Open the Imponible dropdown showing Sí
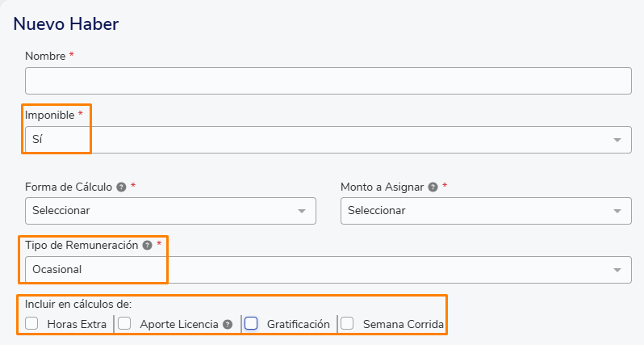 328,140
